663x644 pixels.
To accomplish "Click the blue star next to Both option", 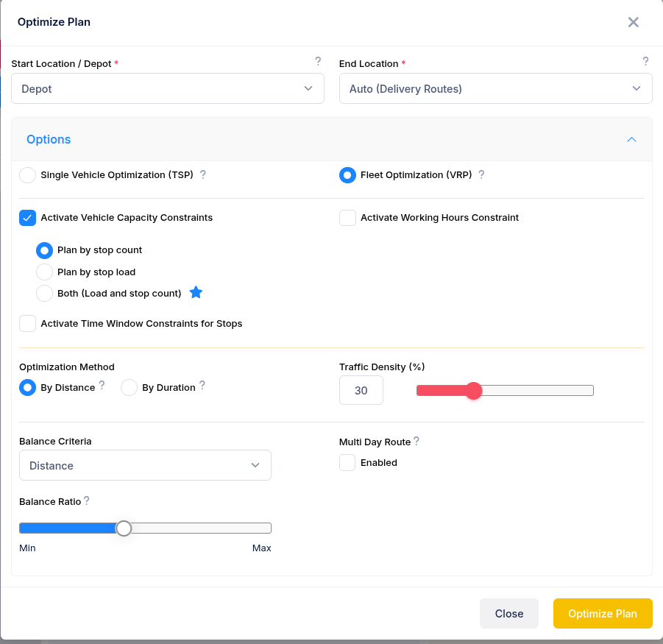I will point(196,293).
